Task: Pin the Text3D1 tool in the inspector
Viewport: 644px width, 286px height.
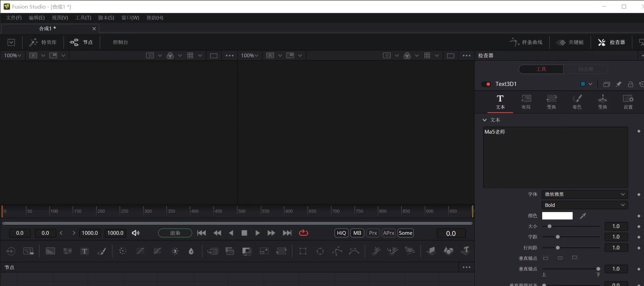Action: [619, 84]
